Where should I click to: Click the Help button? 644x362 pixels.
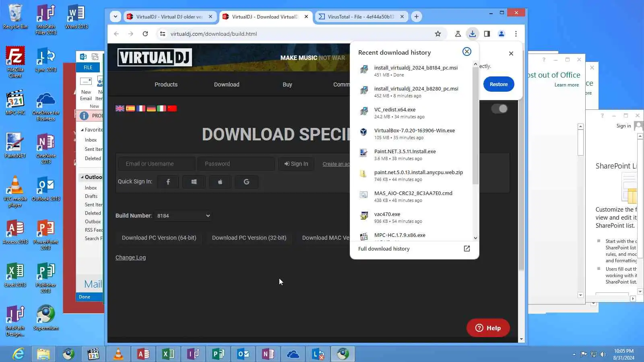(488, 328)
